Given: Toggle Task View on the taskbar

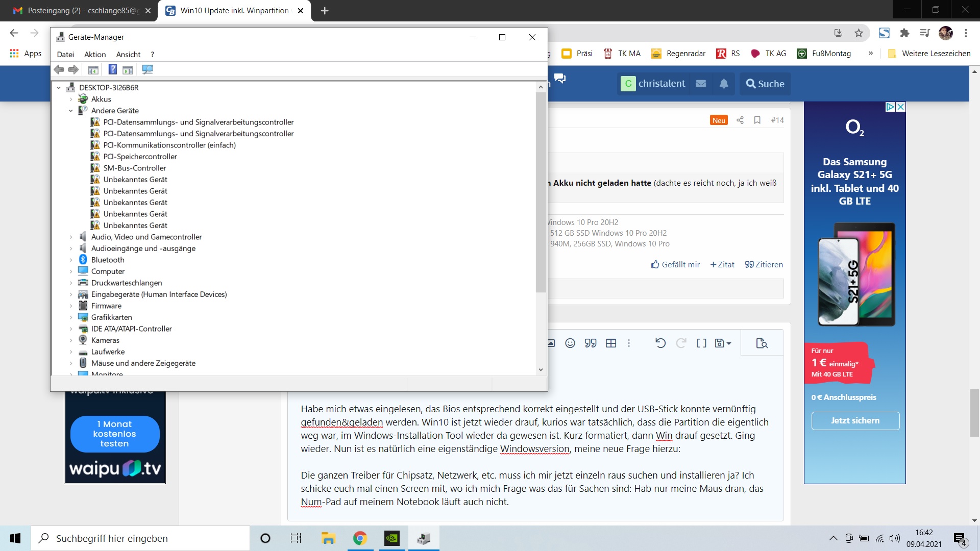Looking at the screenshot, I should click(x=296, y=538).
